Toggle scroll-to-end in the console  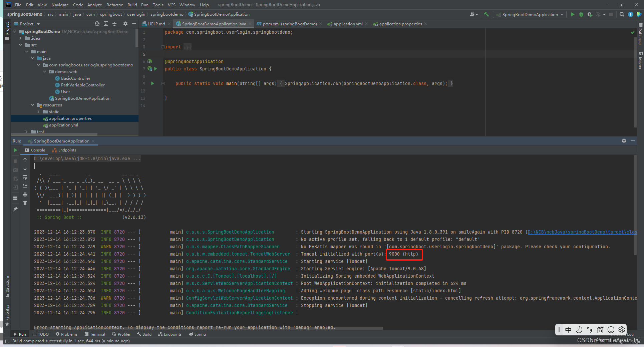25,186
